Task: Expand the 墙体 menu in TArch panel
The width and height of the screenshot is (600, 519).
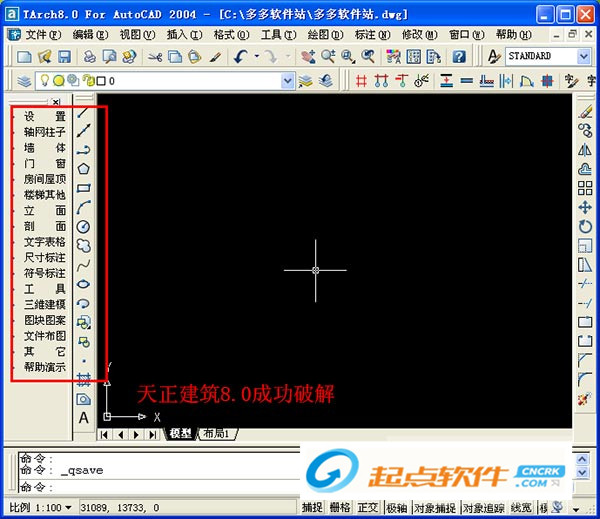Action: pos(44,148)
